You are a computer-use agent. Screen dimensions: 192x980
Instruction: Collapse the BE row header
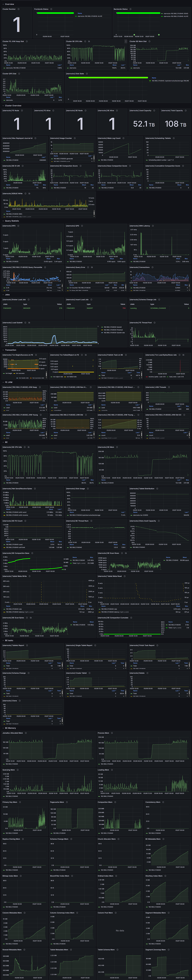(6, 442)
